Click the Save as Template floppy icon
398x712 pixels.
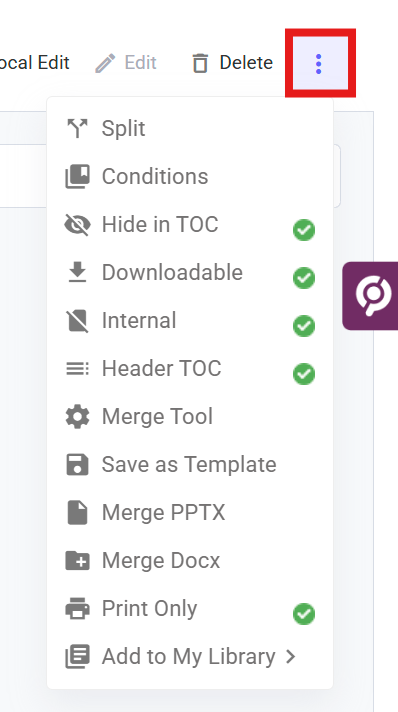click(77, 465)
